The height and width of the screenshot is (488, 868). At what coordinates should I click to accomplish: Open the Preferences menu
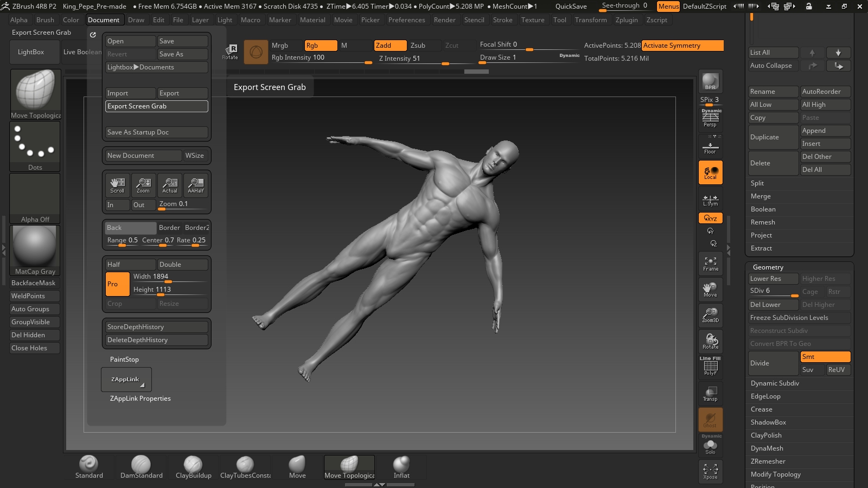pyautogui.click(x=407, y=20)
